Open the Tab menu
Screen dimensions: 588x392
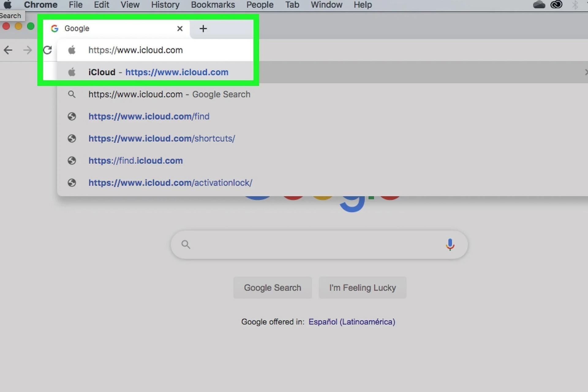(x=292, y=5)
